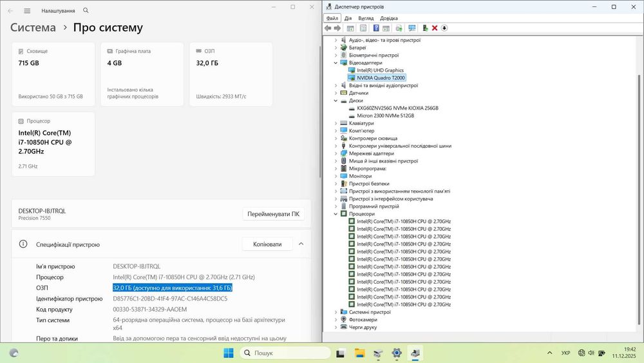This screenshot has width=644, height=363.
Task: Open the ОЗП 32,0 ГБ card
Action: (231, 74)
